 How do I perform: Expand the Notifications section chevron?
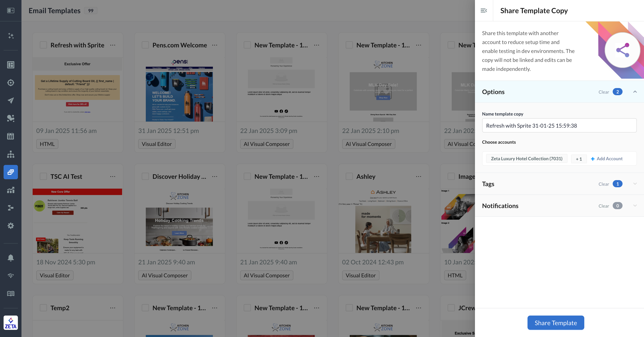(x=635, y=206)
